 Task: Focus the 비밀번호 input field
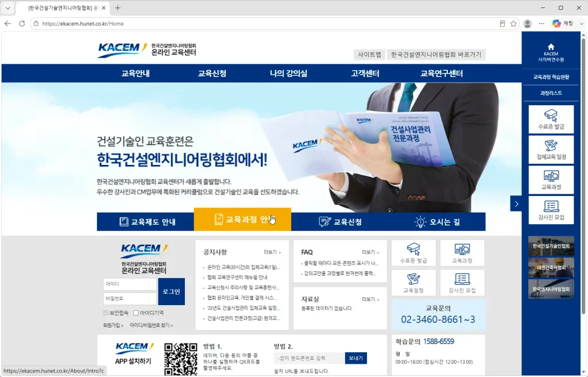[x=130, y=299]
